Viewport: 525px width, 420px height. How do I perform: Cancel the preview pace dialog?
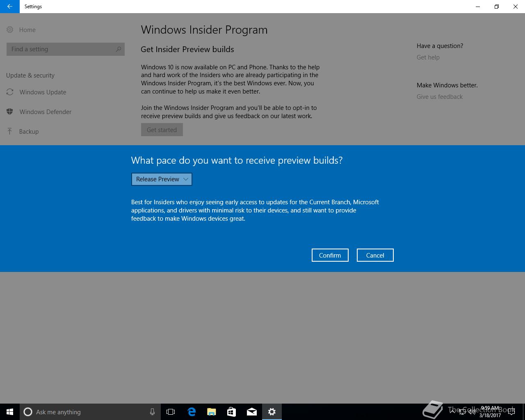click(x=375, y=255)
